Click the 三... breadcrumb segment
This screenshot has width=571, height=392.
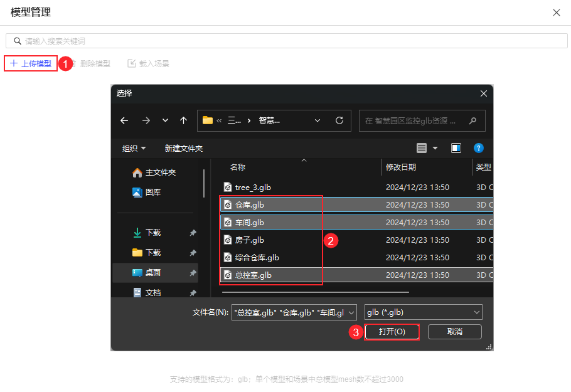234,120
